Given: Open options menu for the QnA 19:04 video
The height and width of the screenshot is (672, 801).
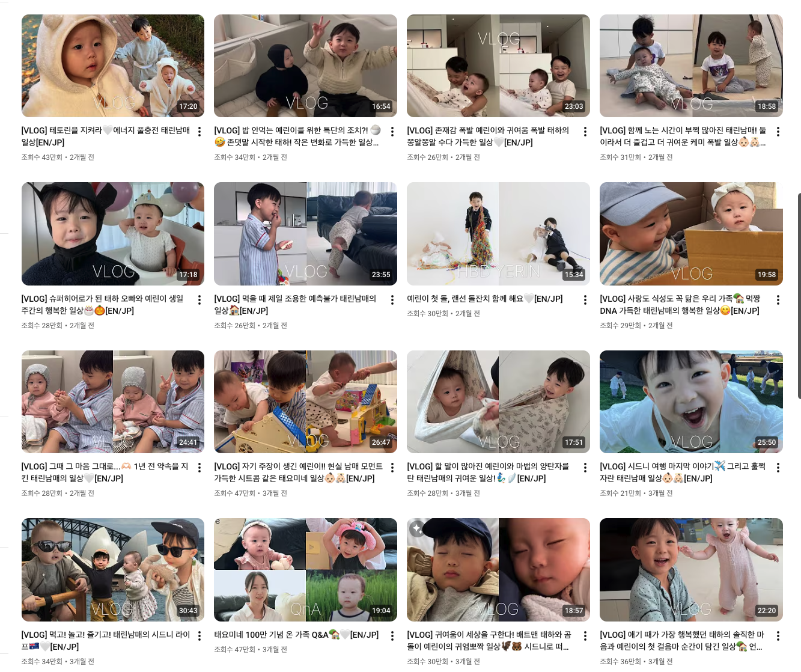Looking at the screenshot, I should (392, 636).
